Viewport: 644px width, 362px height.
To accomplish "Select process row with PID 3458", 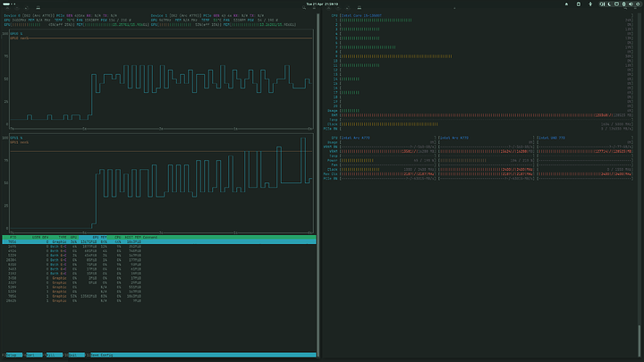I will tap(159, 278).
